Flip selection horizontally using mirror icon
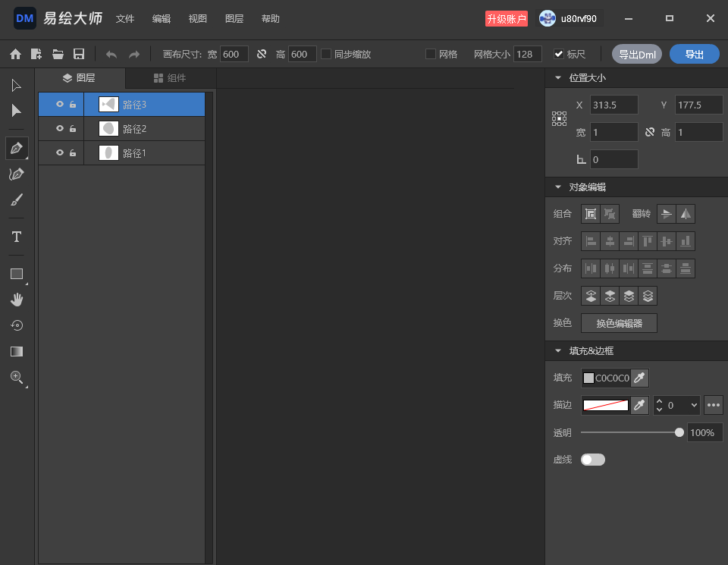 tap(686, 214)
